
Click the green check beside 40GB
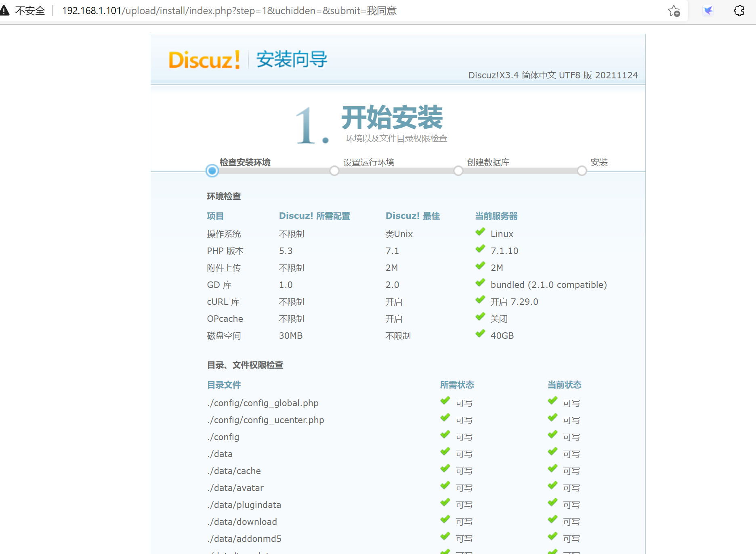point(480,334)
